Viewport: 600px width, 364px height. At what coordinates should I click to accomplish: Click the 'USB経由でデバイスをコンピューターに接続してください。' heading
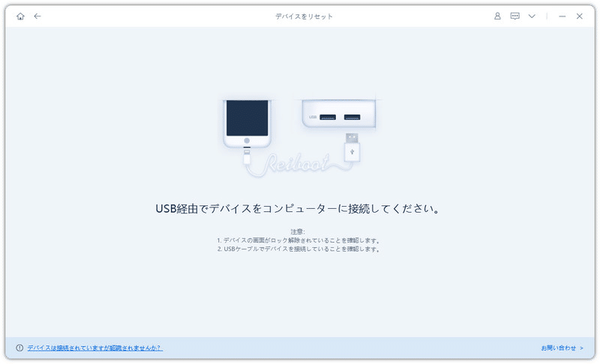298,208
